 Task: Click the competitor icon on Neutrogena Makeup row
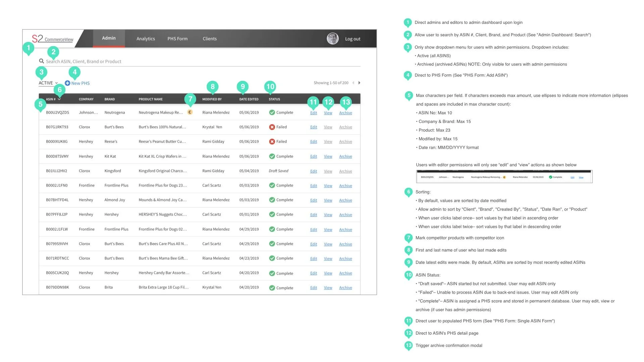(190, 112)
